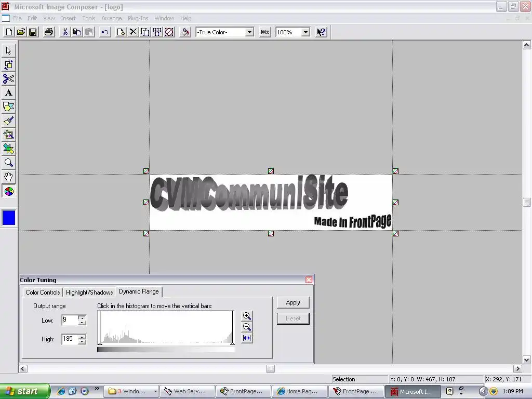Undo the last action
Viewport: 532px width, 399px height.
[x=105, y=32]
